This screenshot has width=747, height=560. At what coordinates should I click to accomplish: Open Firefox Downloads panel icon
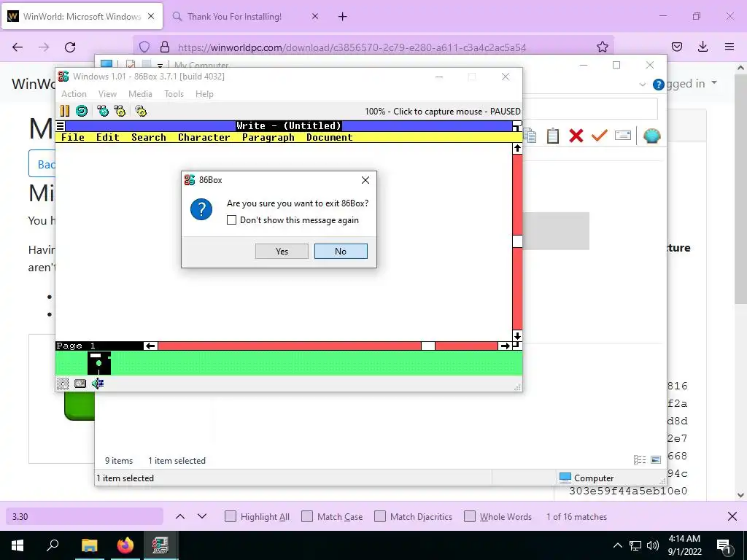[703, 47]
